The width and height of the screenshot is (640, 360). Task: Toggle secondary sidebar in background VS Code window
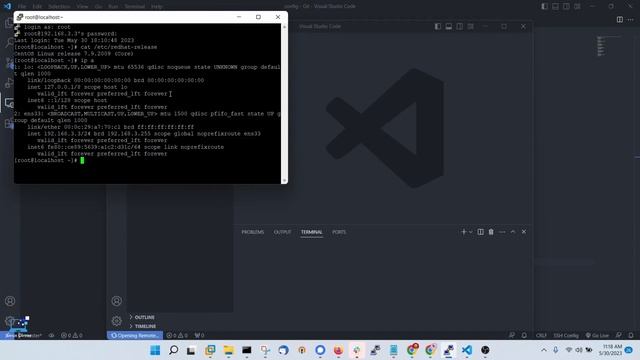pos(567,6)
